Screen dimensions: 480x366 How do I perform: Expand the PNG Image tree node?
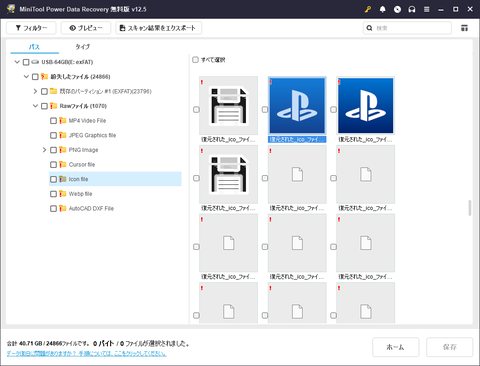coord(44,150)
